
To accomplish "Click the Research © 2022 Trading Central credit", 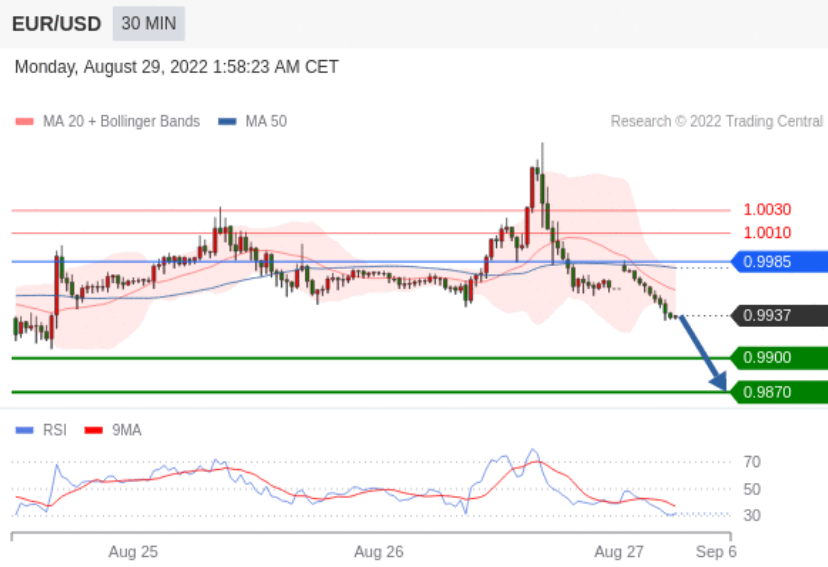I will point(717,121).
